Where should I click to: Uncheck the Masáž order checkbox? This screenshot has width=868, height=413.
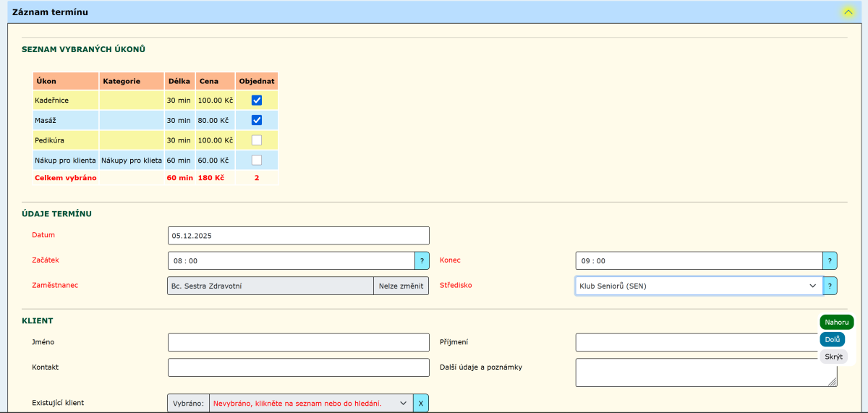click(257, 120)
